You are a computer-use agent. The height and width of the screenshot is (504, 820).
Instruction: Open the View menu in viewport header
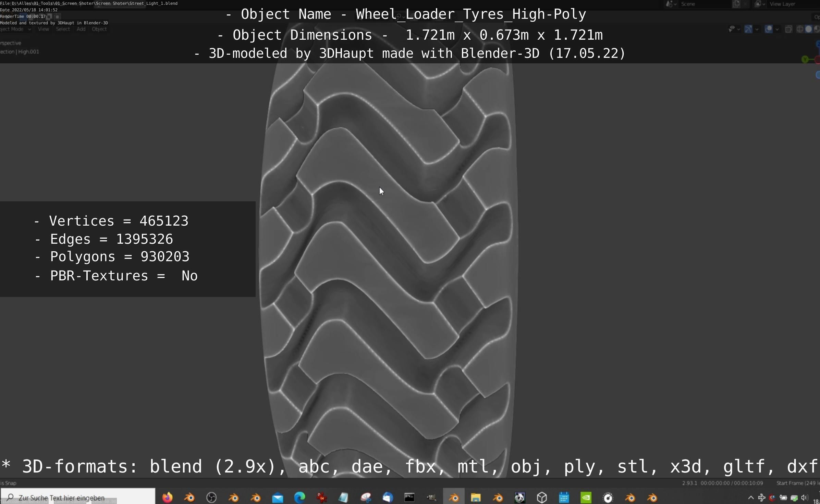(44, 29)
